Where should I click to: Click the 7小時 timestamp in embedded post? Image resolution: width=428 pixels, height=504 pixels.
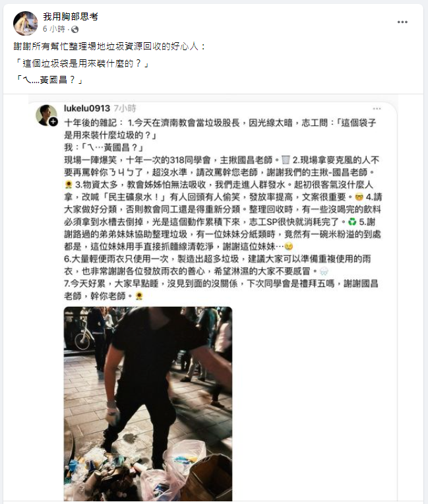click(125, 108)
